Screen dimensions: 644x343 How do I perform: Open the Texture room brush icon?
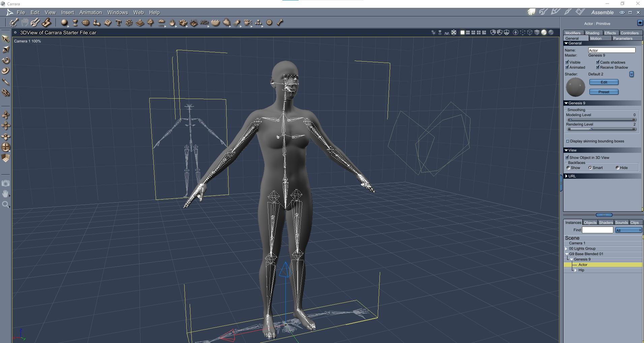click(x=568, y=12)
